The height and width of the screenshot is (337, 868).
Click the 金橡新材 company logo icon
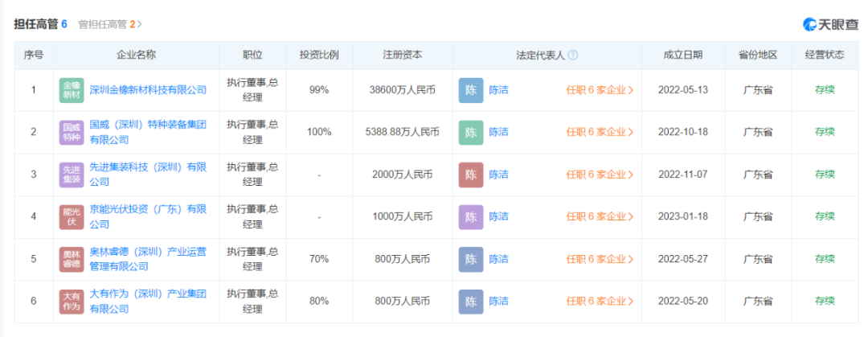(72, 90)
